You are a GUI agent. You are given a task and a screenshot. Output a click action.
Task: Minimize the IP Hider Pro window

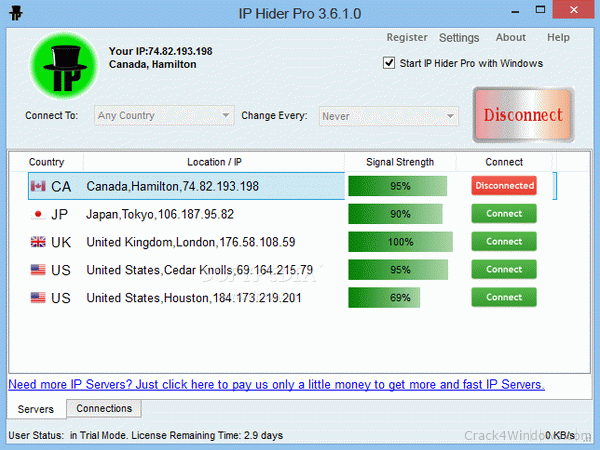pos(515,11)
